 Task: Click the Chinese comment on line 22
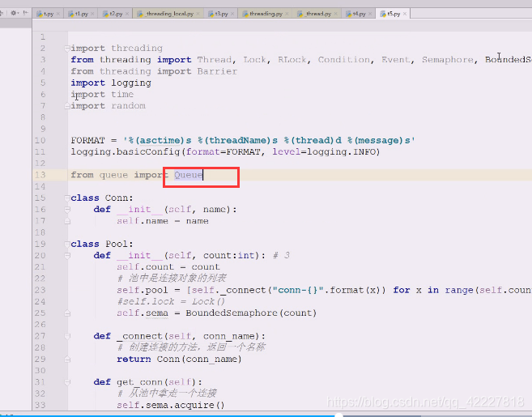pos(172,279)
